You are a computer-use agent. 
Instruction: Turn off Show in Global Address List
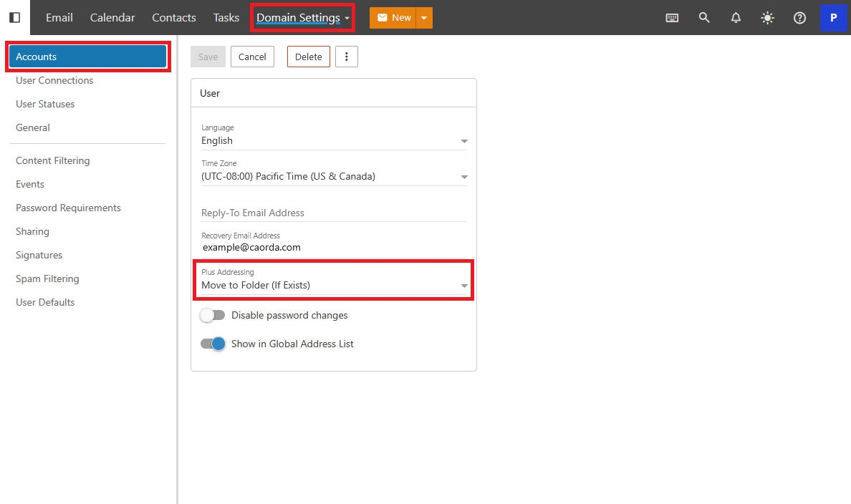coord(213,344)
